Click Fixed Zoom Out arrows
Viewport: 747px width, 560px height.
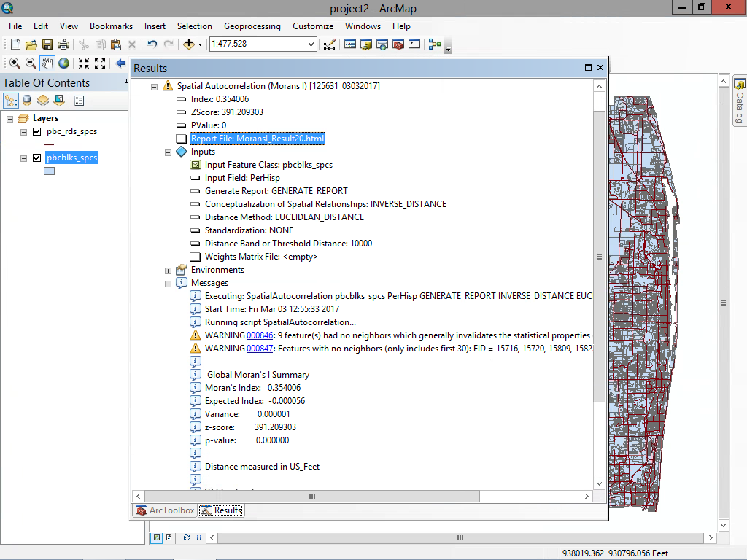pyautogui.click(x=100, y=63)
